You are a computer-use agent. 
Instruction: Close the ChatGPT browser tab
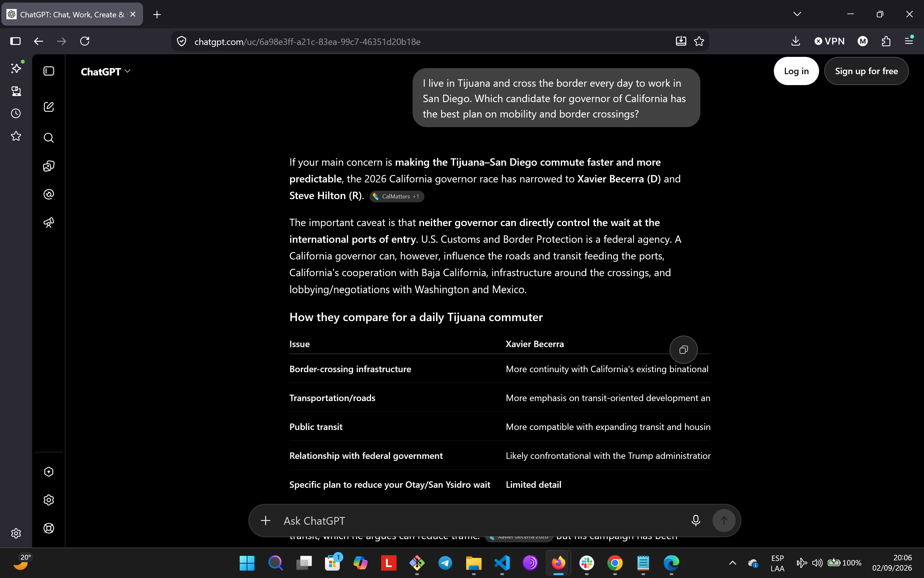click(133, 14)
